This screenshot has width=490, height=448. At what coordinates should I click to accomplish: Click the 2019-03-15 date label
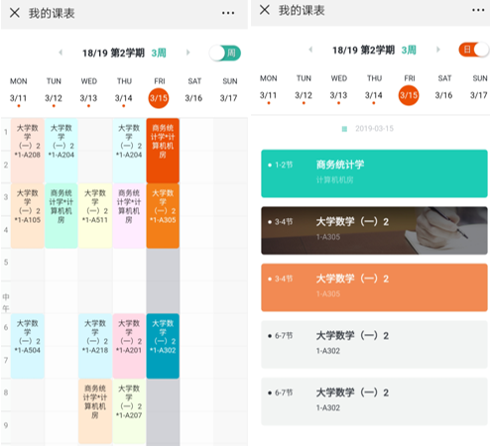pyautogui.click(x=374, y=129)
